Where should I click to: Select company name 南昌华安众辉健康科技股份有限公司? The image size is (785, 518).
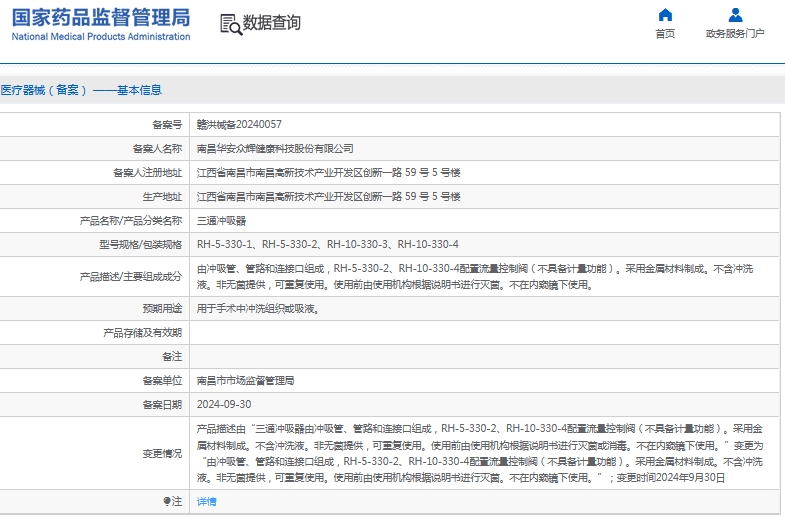coord(275,149)
